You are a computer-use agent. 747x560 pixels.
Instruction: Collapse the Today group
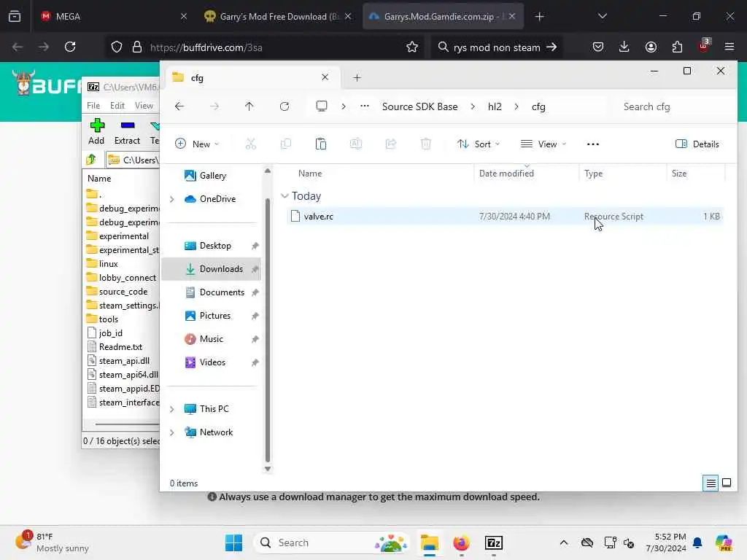tap(285, 195)
